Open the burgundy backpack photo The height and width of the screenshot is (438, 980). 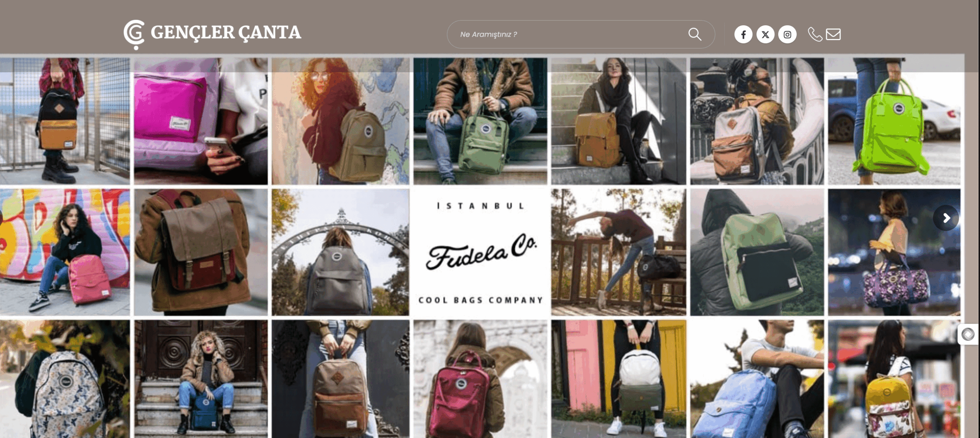point(480,379)
